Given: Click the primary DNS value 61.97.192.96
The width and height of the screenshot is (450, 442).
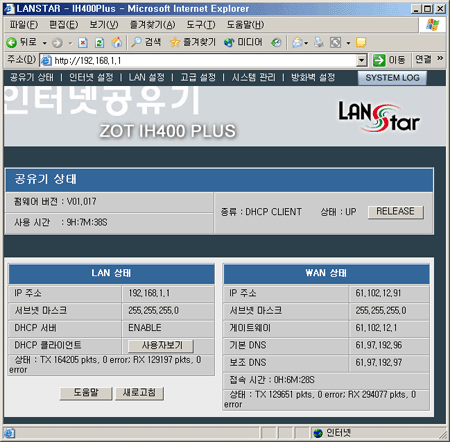Looking at the screenshot, I should coord(379,345).
